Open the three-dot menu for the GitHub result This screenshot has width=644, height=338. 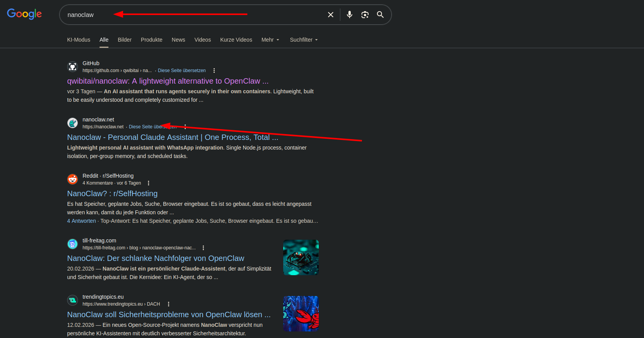tap(214, 71)
